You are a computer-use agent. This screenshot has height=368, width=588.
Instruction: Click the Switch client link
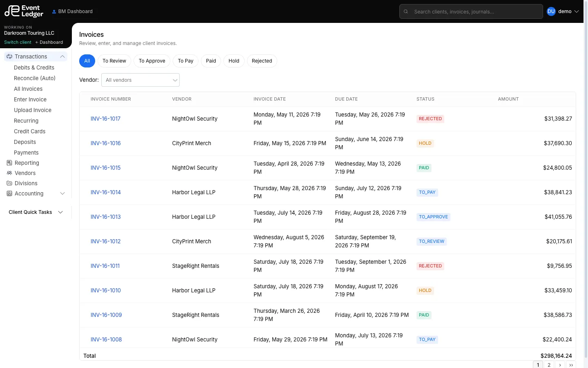tap(18, 42)
